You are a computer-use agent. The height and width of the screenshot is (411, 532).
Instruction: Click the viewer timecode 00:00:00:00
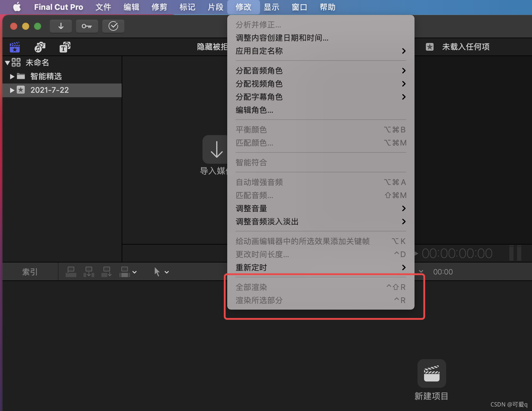point(457,254)
